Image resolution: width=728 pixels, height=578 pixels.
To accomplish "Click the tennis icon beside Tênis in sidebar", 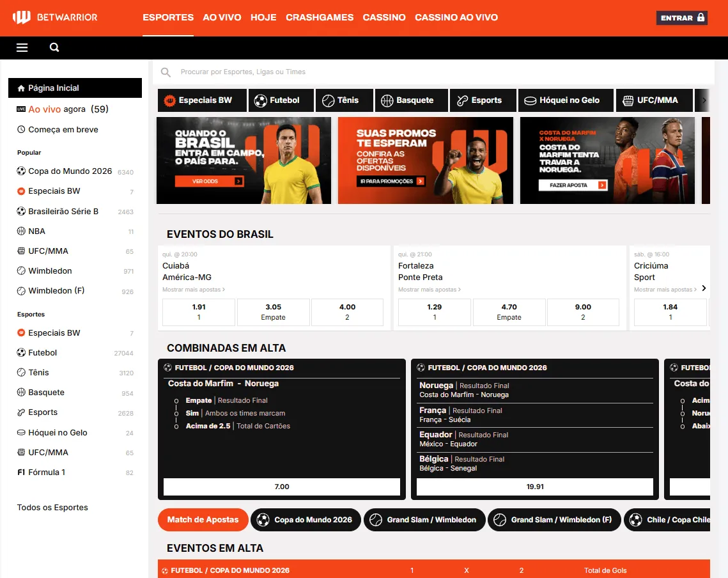I will 21,372.
